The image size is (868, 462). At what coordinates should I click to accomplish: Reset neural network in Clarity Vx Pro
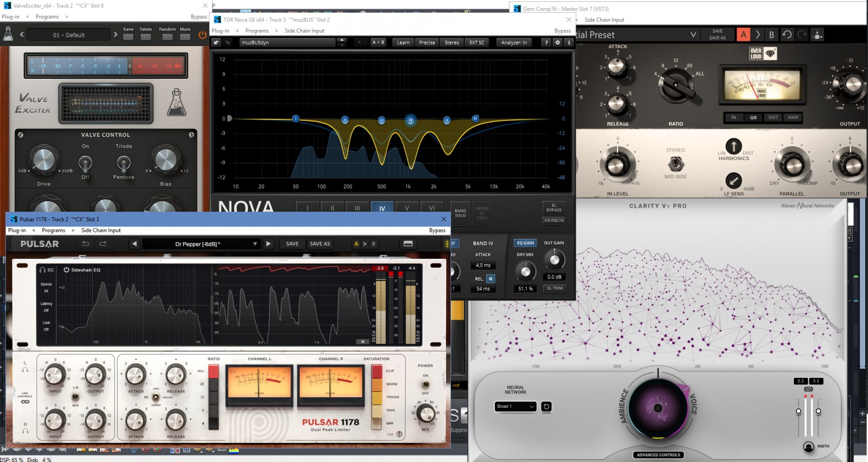[546, 407]
